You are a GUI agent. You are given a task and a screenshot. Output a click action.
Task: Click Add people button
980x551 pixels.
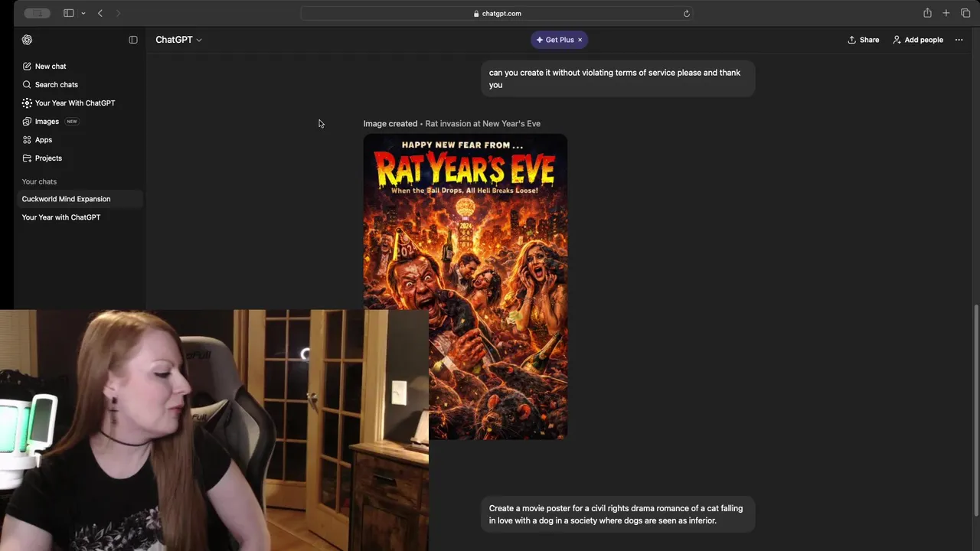[x=918, y=40]
